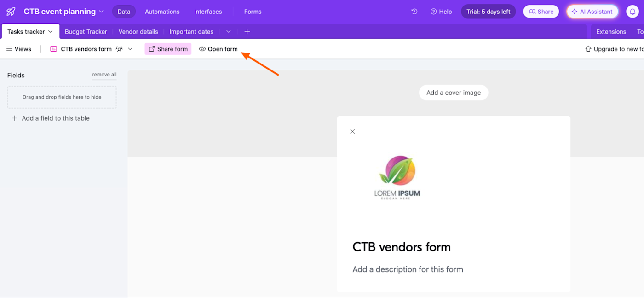Viewport: 644px width, 298px height.
Task: Click the collaborators icon next to CTB vendors form
Action: click(119, 49)
